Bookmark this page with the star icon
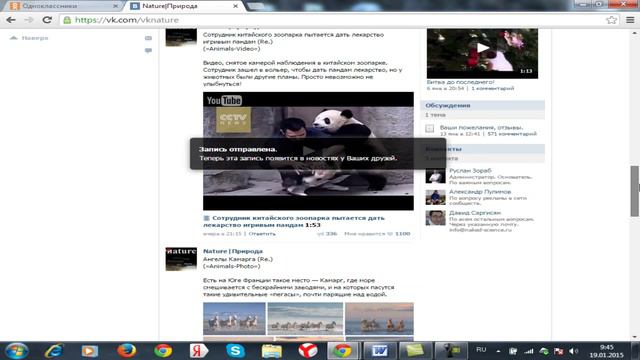Viewport: 640px width, 360px height. pos(611,20)
